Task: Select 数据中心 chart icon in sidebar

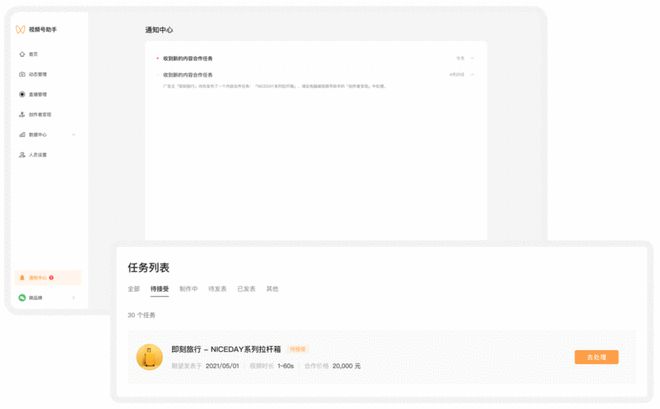Action: 22,135
